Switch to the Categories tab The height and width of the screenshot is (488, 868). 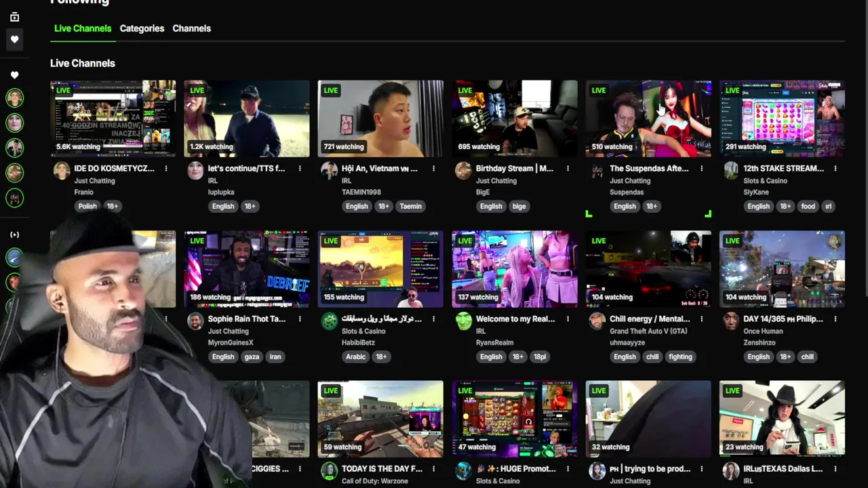tap(142, 28)
